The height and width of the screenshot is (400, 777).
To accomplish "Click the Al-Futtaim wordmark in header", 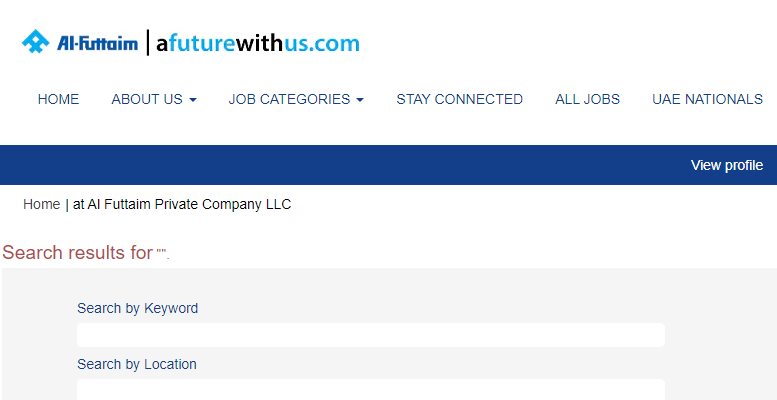I will (x=97, y=44).
